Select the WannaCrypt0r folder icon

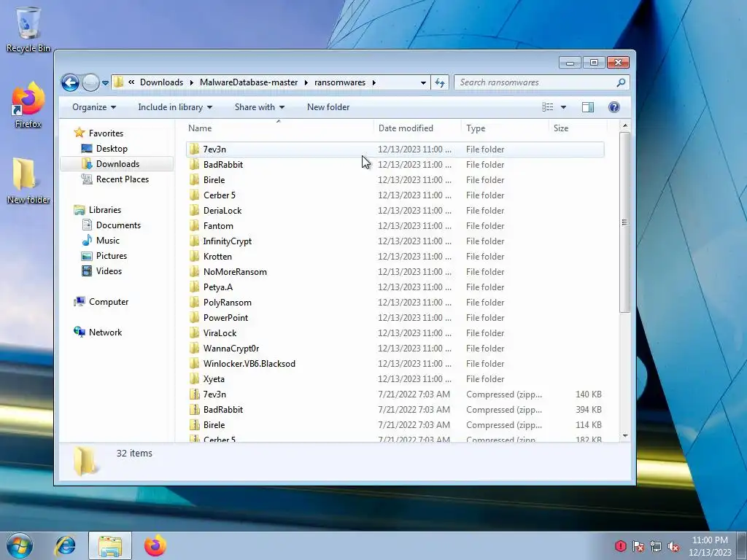pyautogui.click(x=194, y=349)
